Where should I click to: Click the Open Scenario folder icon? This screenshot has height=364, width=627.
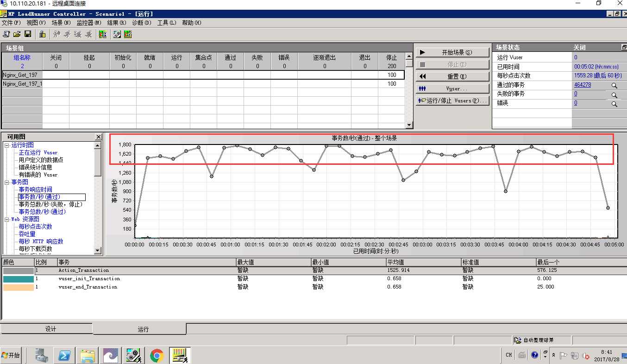tap(17, 34)
